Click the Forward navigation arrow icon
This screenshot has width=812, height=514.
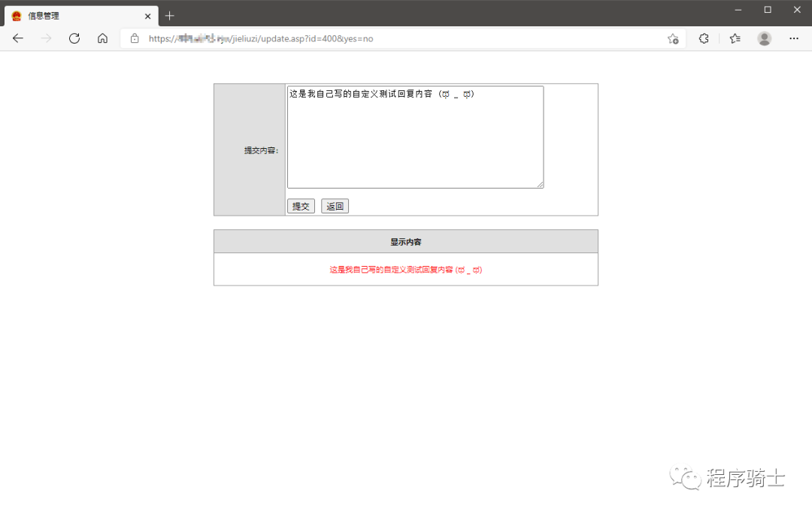coord(45,38)
